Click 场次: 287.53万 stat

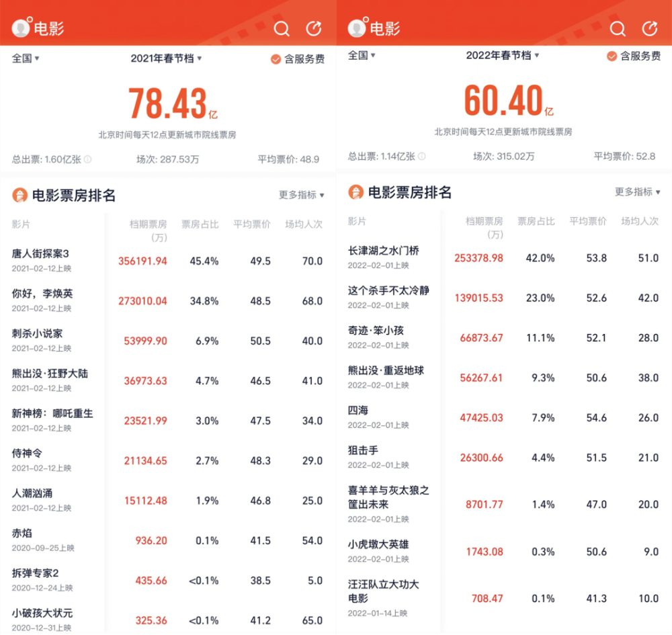point(167,159)
